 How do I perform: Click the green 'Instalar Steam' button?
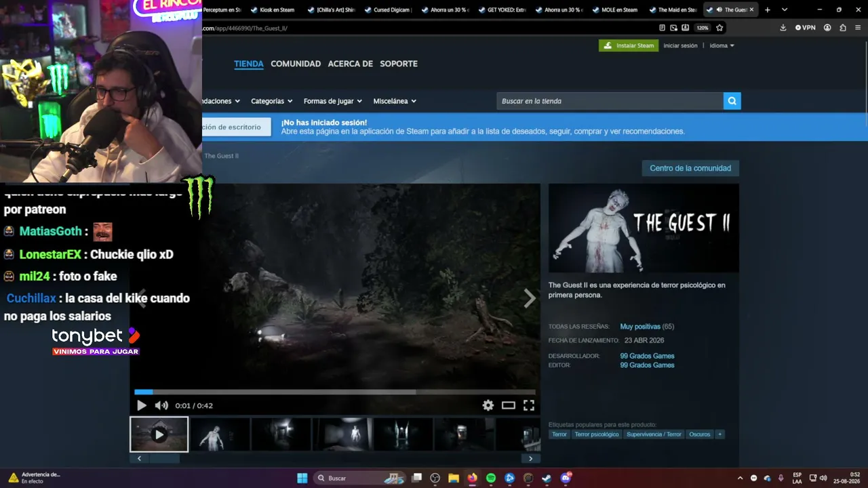tap(629, 45)
